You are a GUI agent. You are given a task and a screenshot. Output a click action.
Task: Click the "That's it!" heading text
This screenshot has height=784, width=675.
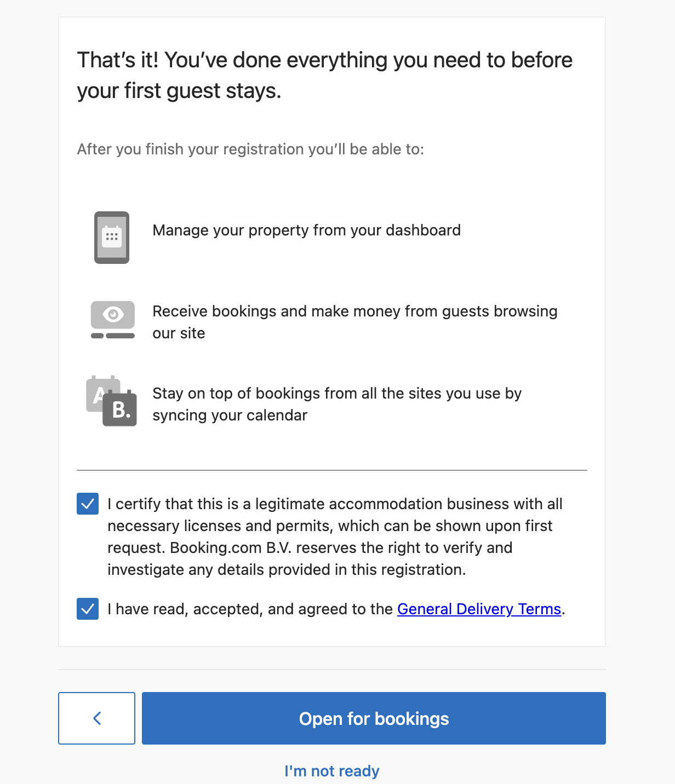tap(324, 76)
